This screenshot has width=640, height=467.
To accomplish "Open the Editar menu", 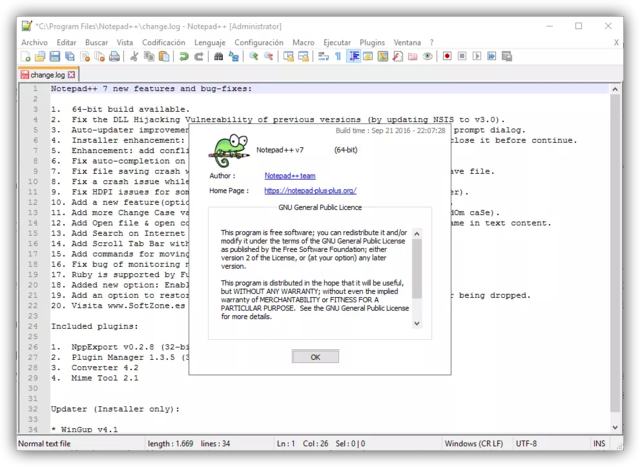I will tap(67, 42).
